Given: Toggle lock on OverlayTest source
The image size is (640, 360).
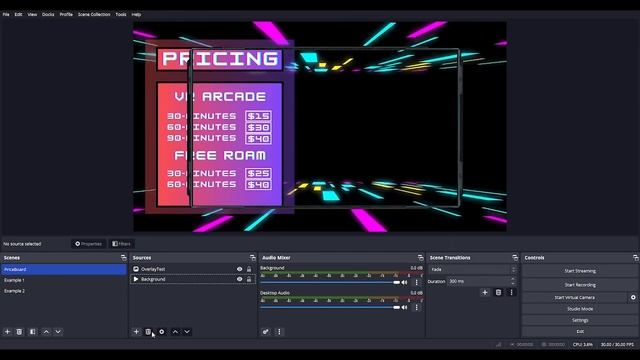Looking at the screenshot, I should [249, 269].
